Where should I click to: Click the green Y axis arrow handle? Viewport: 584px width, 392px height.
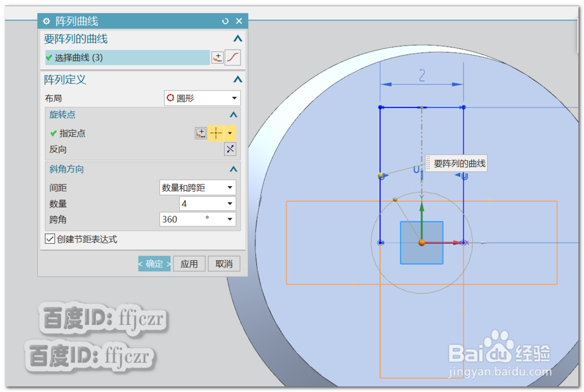(422, 206)
